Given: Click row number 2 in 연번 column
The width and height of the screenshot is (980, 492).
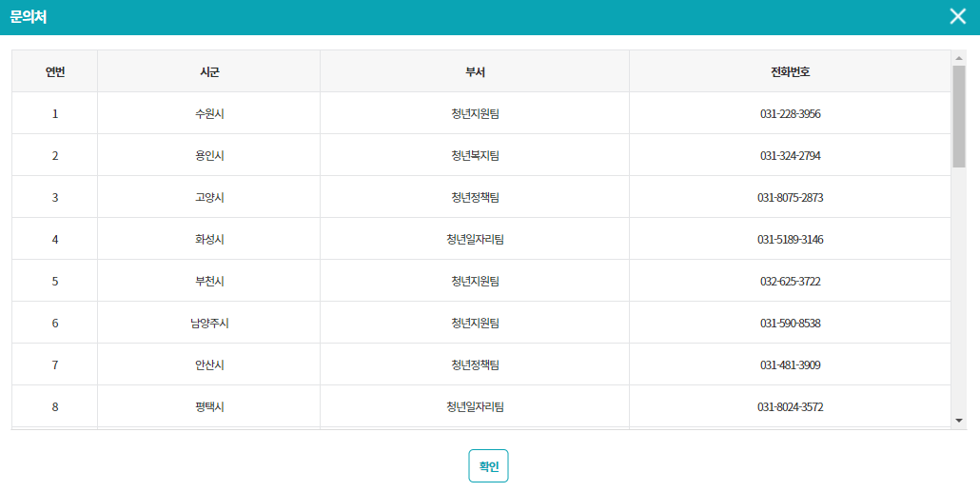Looking at the screenshot, I should coord(55,156).
